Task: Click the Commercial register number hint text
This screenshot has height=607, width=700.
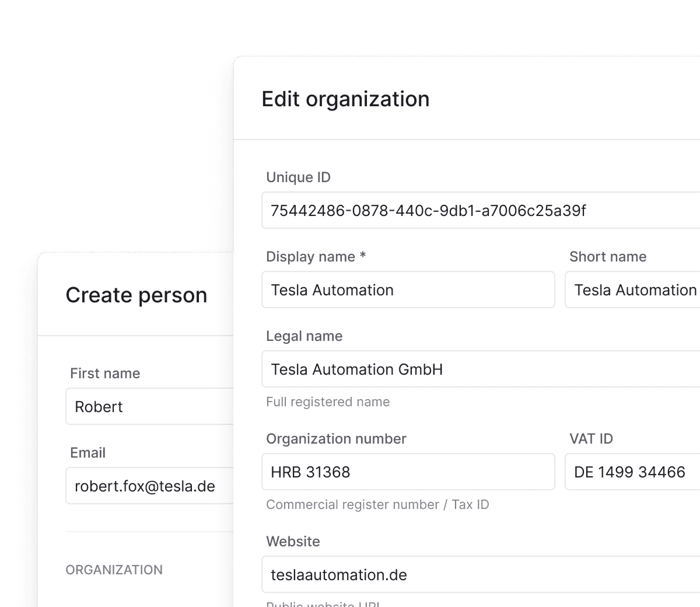Action: (x=377, y=504)
